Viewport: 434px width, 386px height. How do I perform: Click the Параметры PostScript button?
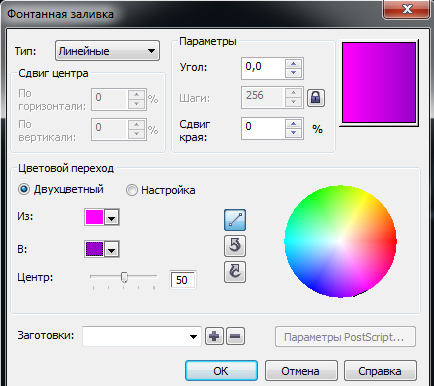click(x=345, y=337)
